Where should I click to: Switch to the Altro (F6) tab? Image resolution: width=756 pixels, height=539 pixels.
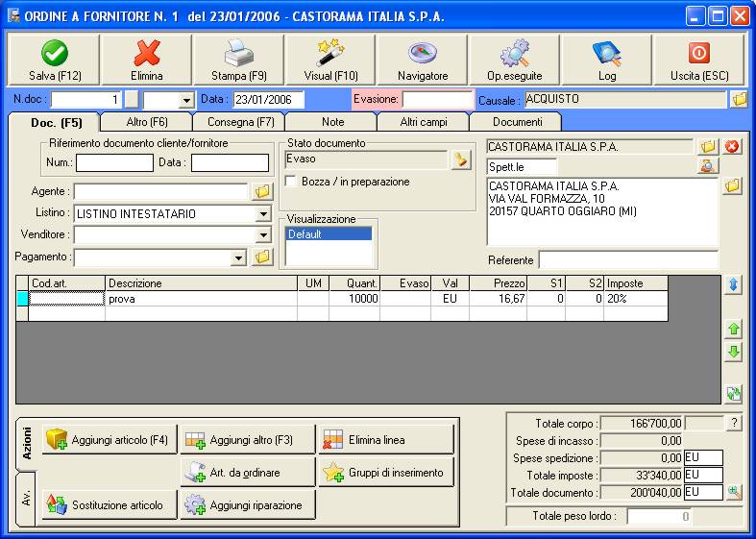click(147, 122)
